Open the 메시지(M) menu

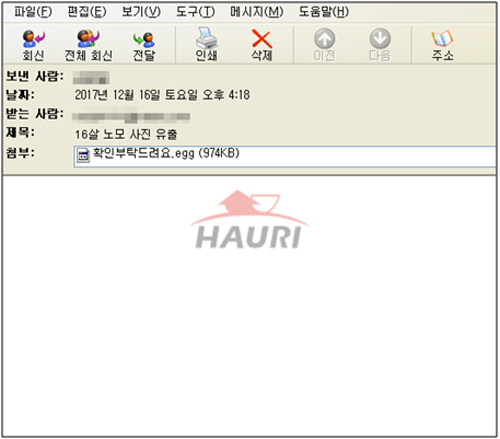pos(257,12)
